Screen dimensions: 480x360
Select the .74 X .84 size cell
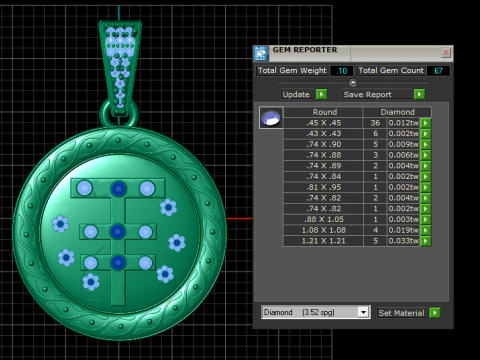[323, 176]
